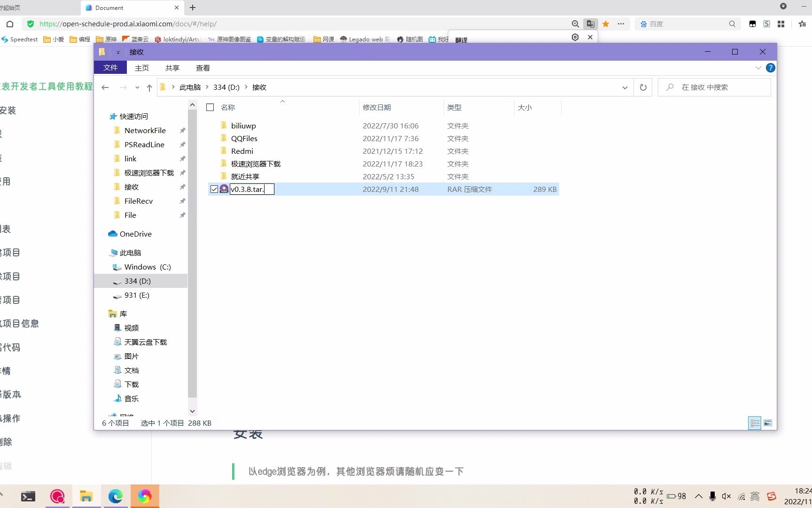This screenshot has width=812, height=508.
Task: Toggle the select-all checkbox in header
Action: (x=210, y=107)
